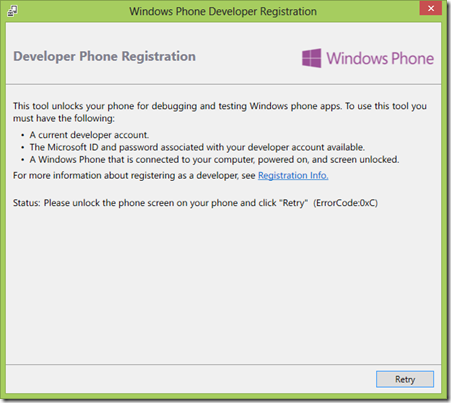Screen dimensions: 451x403
Task: Click the Microsoft ID and password bullet
Action: click(x=197, y=147)
